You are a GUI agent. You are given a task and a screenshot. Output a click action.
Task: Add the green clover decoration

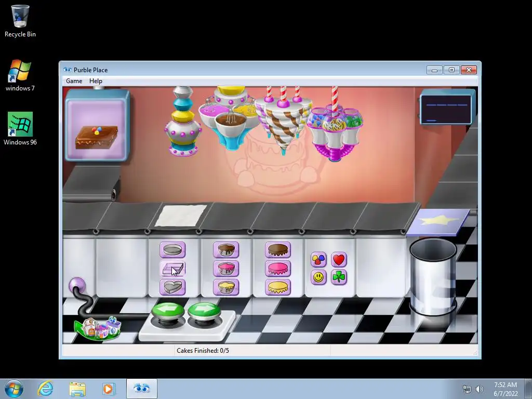click(339, 277)
